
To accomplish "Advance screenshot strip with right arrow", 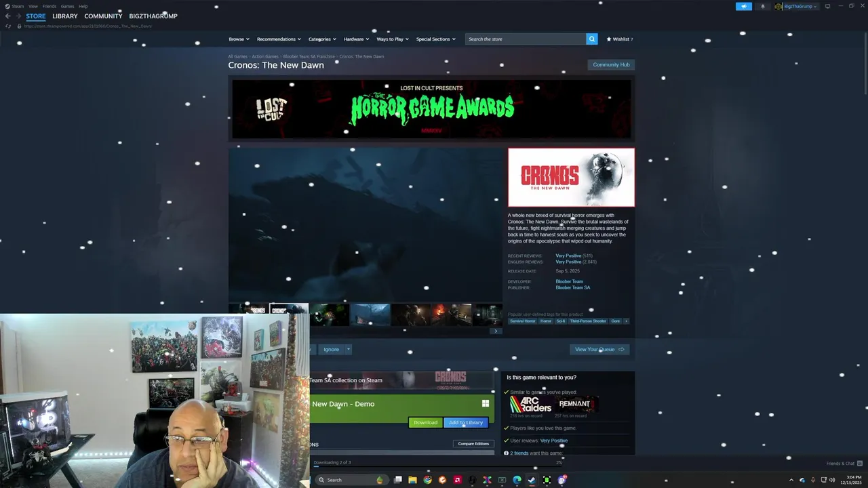I will 496,331.
